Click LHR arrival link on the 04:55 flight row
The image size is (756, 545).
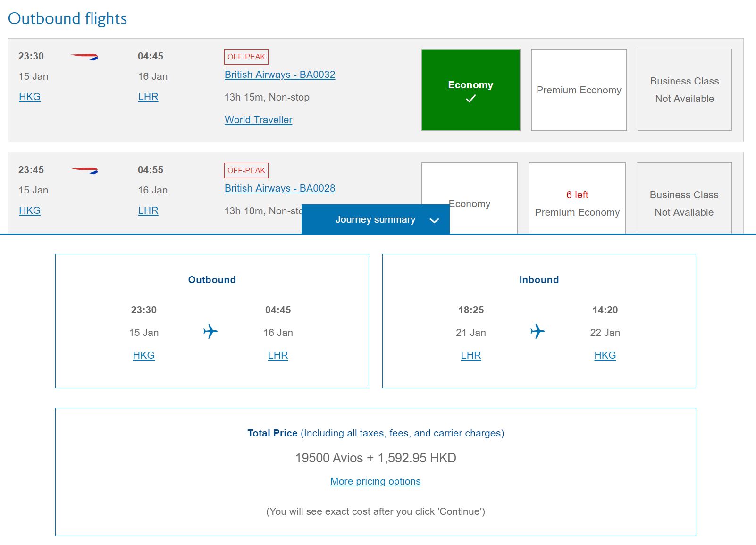(x=148, y=210)
